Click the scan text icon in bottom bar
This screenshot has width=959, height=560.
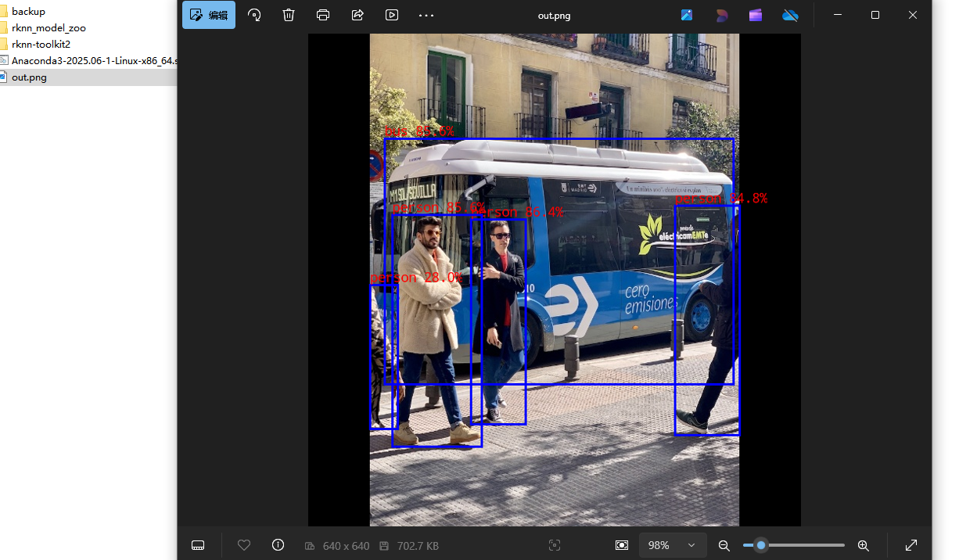click(x=555, y=545)
